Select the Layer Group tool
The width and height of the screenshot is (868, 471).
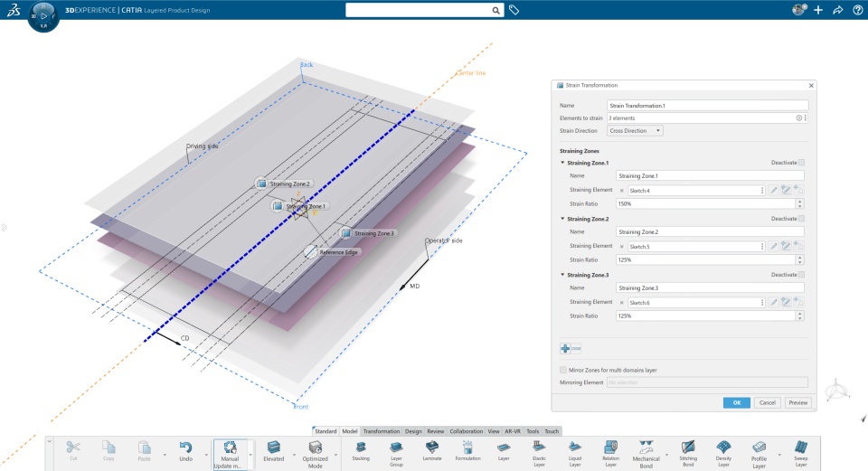tap(396, 454)
